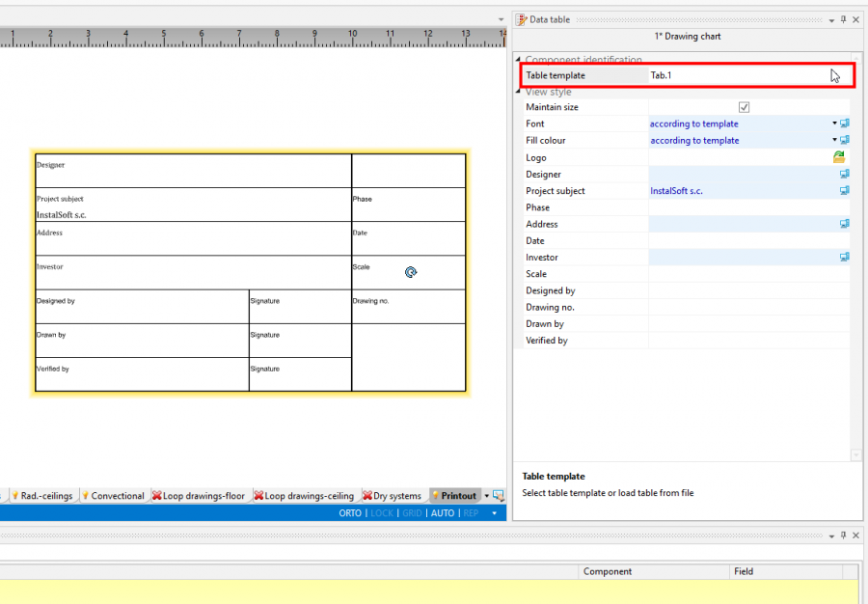The image size is (868, 604).
Task: Toggle ORTO mode in status bar
Action: click(350, 513)
